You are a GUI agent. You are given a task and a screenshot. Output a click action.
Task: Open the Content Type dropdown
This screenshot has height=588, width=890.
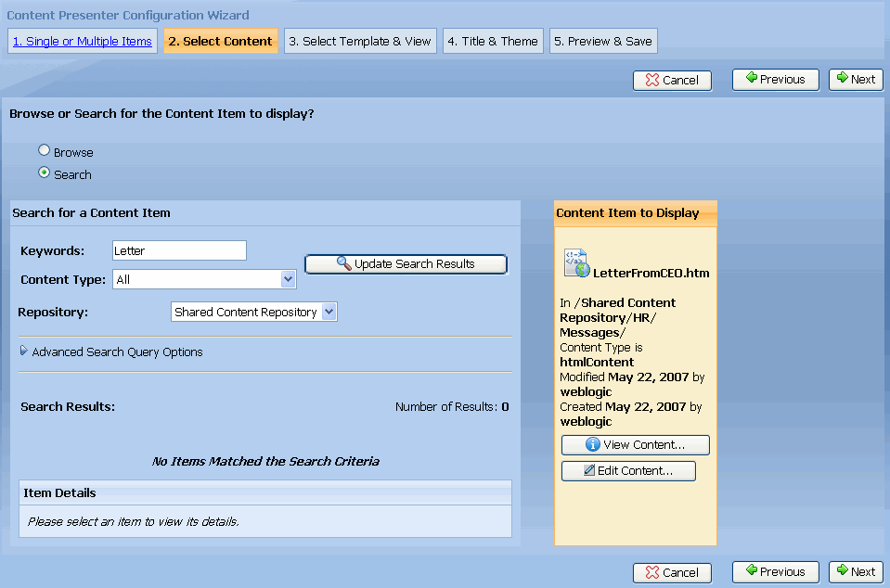pos(288,279)
